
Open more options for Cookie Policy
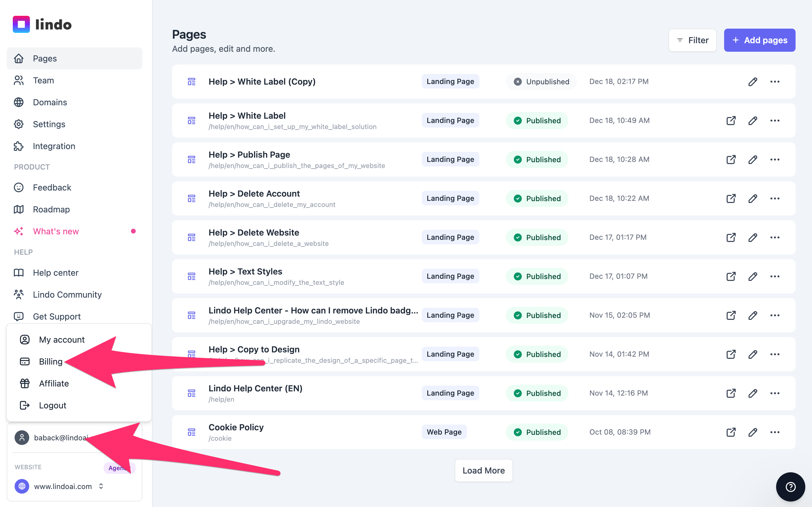point(775,432)
